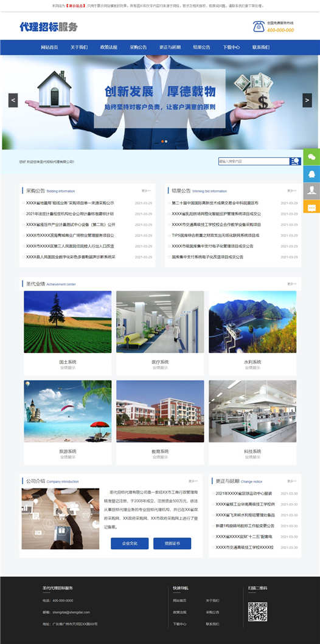Click the search magnifier button
The image size is (320, 644).
[x=295, y=162]
